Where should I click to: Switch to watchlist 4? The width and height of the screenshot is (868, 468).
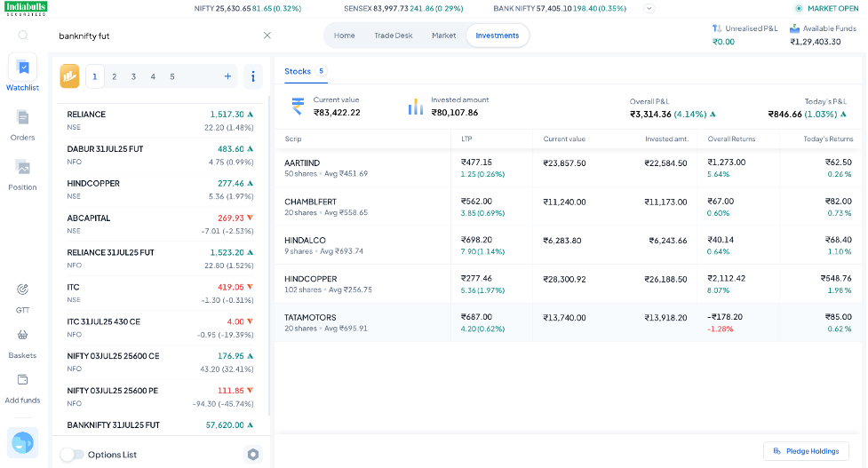153,77
